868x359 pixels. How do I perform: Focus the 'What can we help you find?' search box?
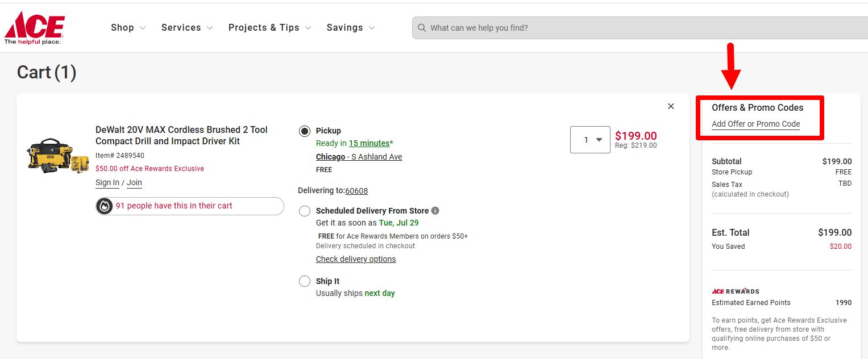[x=640, y=28]
